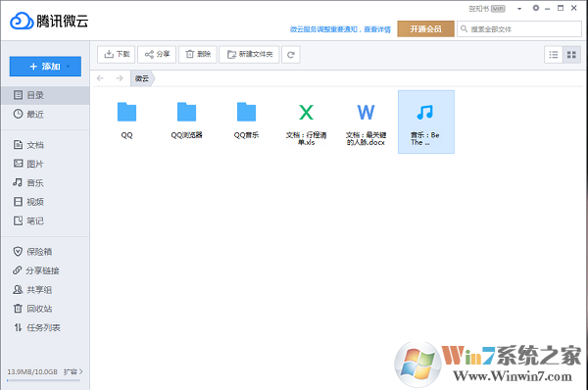The height and width of the screenshot is (390, 588).
Task: Select the QQ音乐 folder
Action: pyautogui.click(x=246, y=120)
